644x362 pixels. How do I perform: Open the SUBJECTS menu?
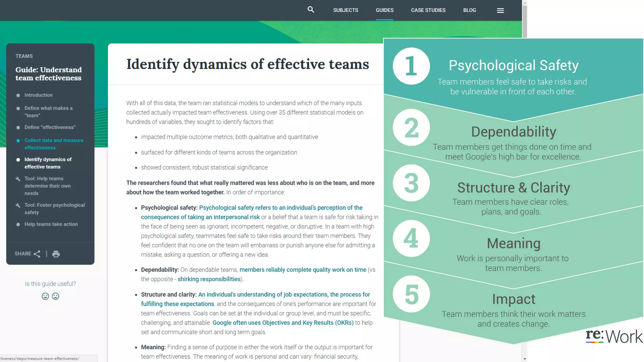[346, 10]
